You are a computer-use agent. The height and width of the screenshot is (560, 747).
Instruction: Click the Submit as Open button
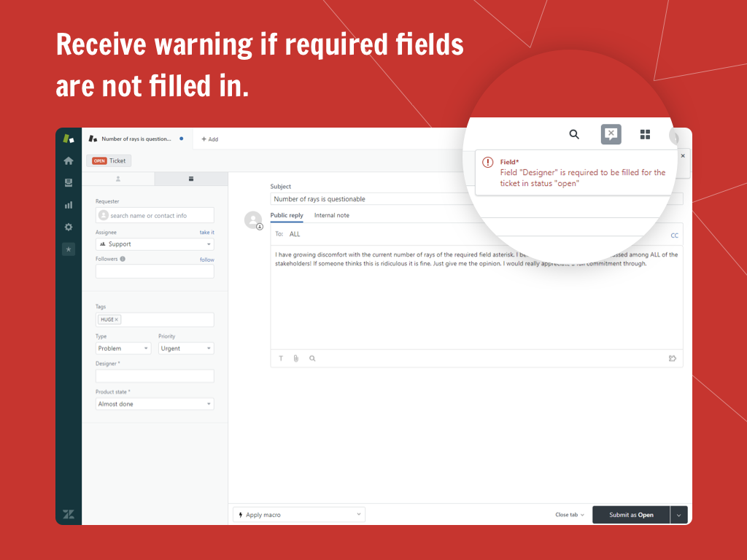(x=630, y=515)
